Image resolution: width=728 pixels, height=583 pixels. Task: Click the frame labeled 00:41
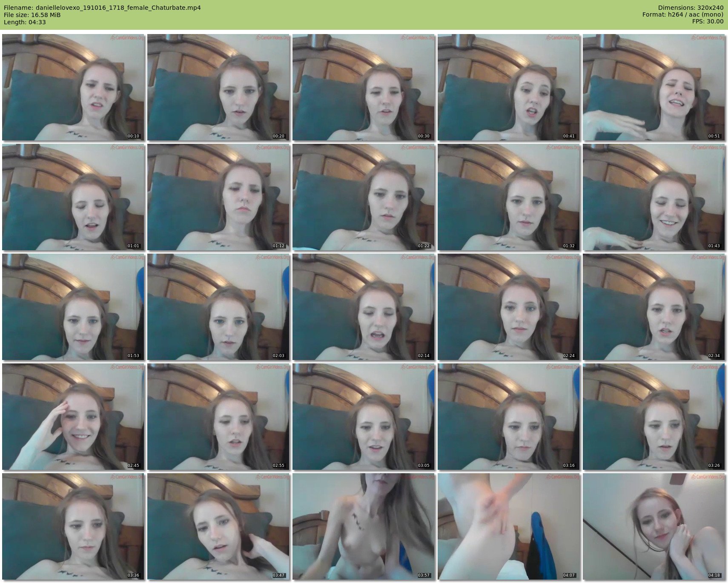(509, 87)
